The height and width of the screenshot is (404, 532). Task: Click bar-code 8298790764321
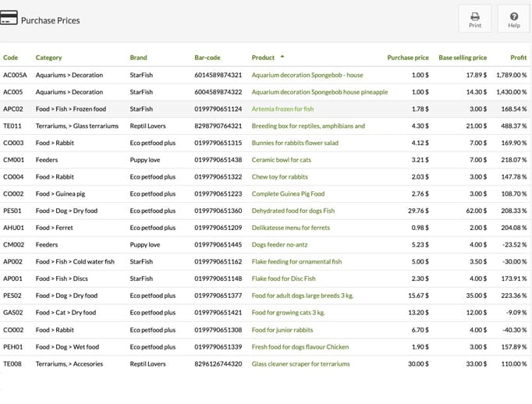pos(218,126)
